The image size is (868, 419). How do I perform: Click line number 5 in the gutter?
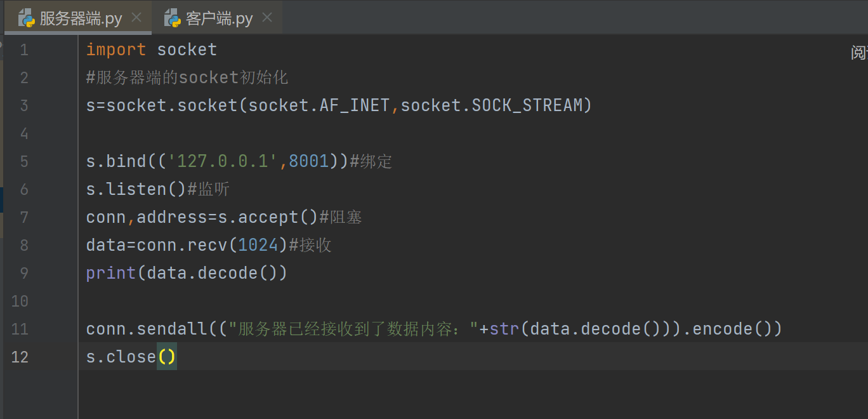(x=24, y=161)
